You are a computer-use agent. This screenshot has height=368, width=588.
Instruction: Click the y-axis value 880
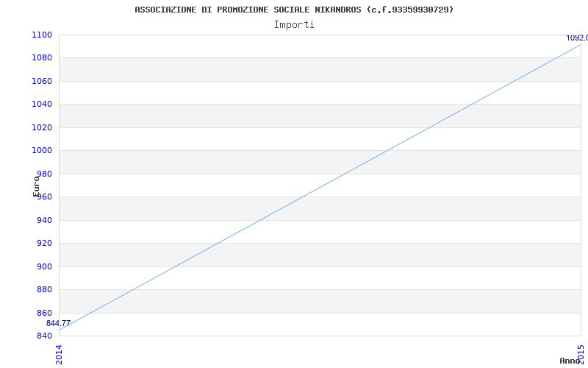click(44, 289)
